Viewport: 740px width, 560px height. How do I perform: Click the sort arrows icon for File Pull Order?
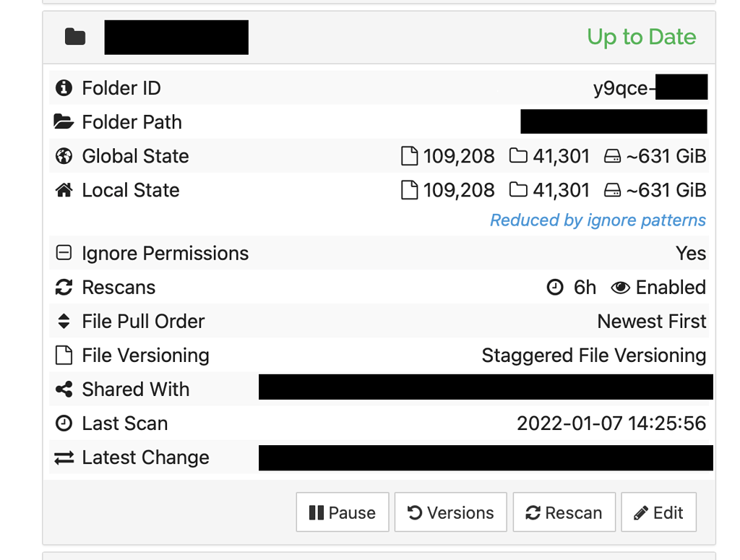click(x=64, y=321)
